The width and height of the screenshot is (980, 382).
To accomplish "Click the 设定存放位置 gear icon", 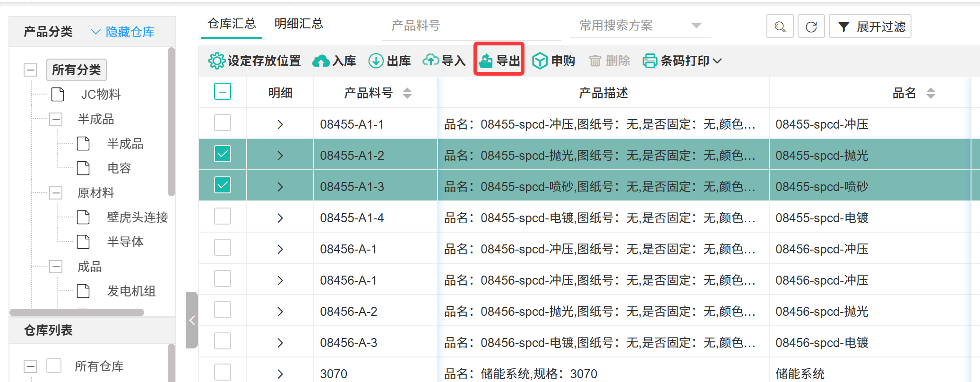I will pos(216,61).
